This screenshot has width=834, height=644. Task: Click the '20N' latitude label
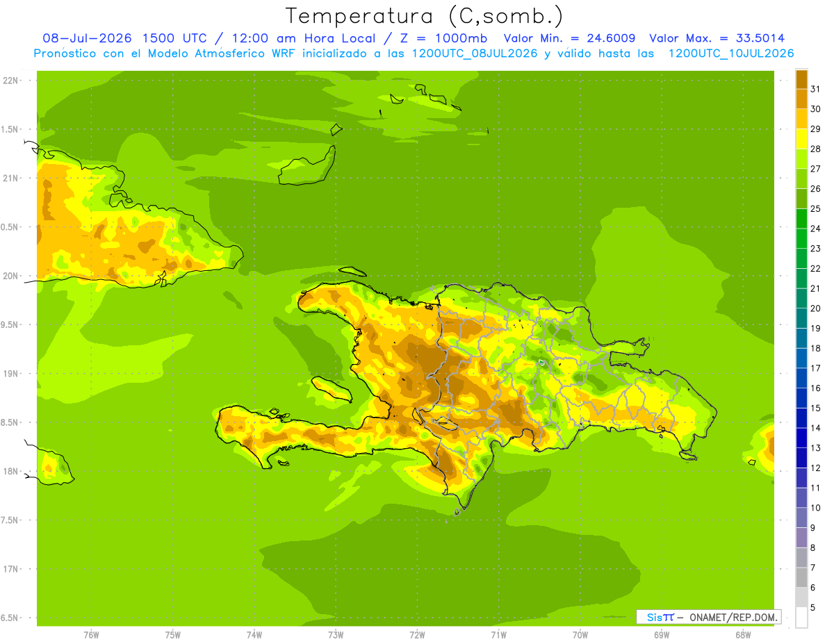(10, 276)
